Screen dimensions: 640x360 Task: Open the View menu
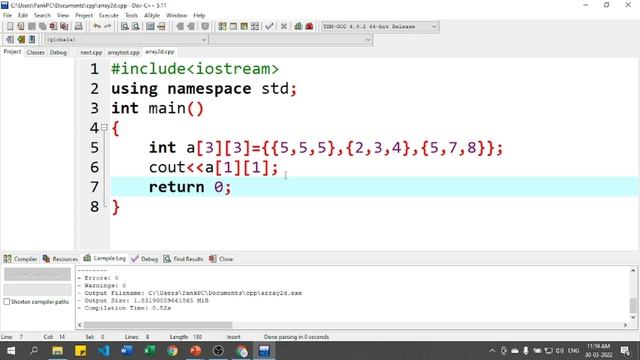[x=62, y=16]
